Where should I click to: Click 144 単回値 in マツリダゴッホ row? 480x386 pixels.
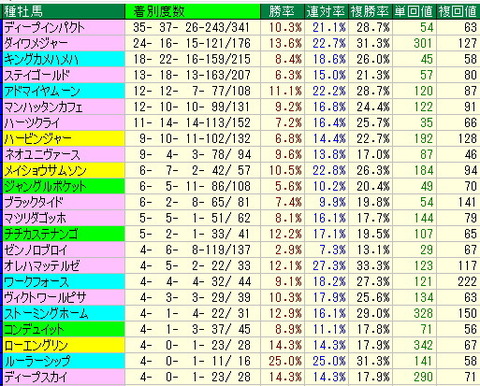[423, 218]
